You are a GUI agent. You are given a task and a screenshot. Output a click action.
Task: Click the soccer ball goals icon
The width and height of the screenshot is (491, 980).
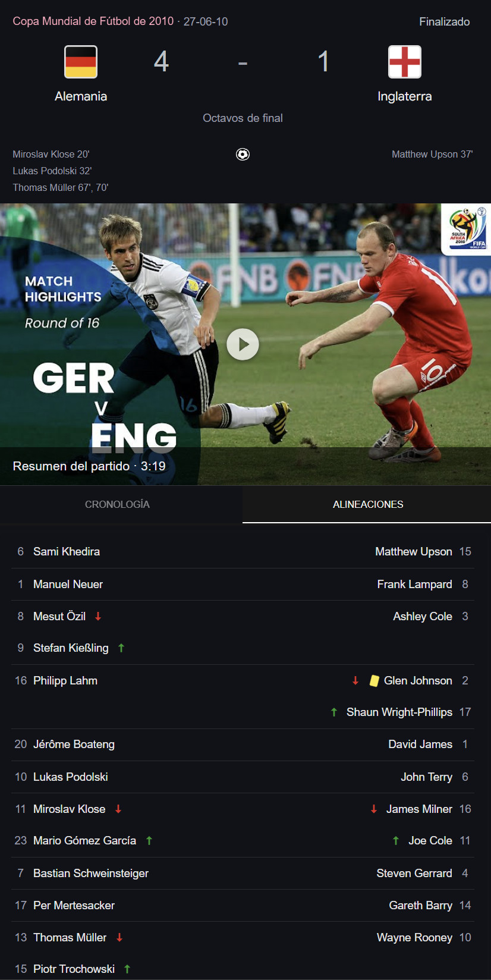coord(243,155)
